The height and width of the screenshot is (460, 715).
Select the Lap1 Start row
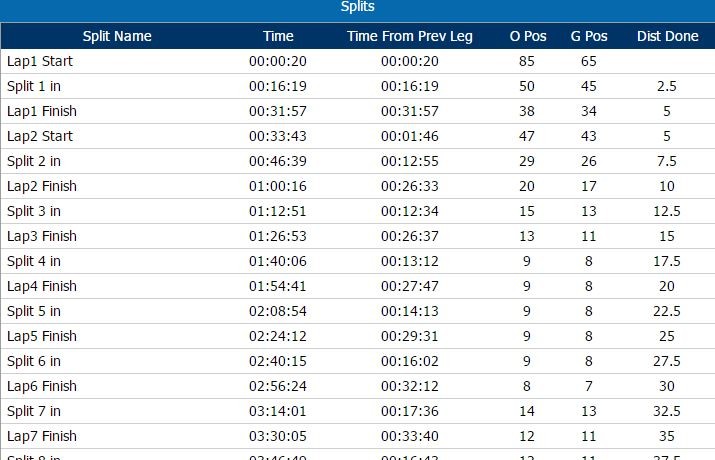click(x=358, y=61)
